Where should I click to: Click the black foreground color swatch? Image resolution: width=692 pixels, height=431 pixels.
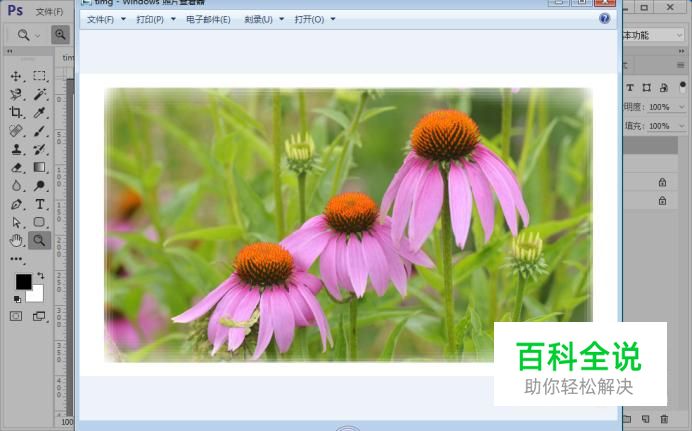23,281
